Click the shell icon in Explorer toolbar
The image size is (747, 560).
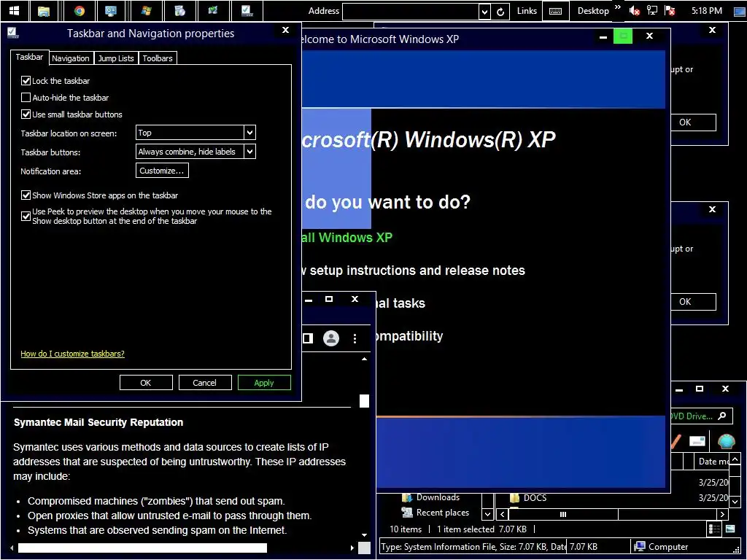point(726,441)
